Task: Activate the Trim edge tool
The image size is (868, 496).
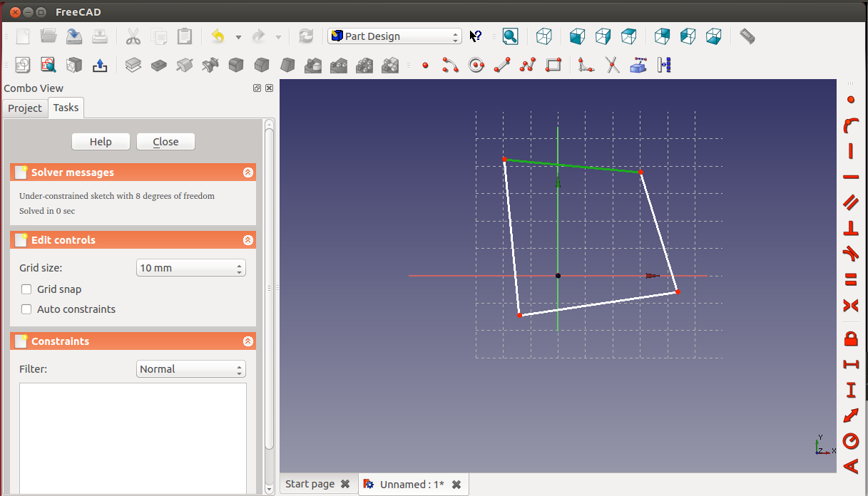Action: (612, 66)
